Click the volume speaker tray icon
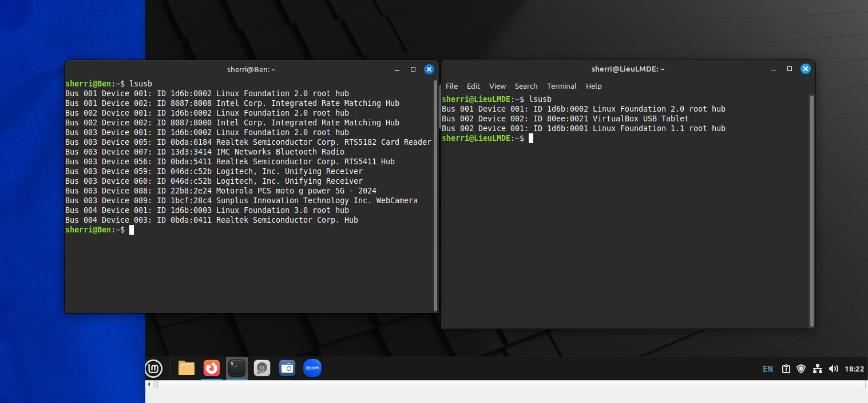 (834, 369)
